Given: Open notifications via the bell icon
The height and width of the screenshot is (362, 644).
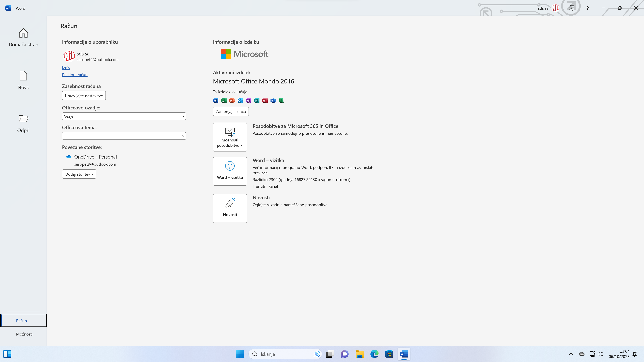Looking at the screenshot, I should [x=635, y=354].
